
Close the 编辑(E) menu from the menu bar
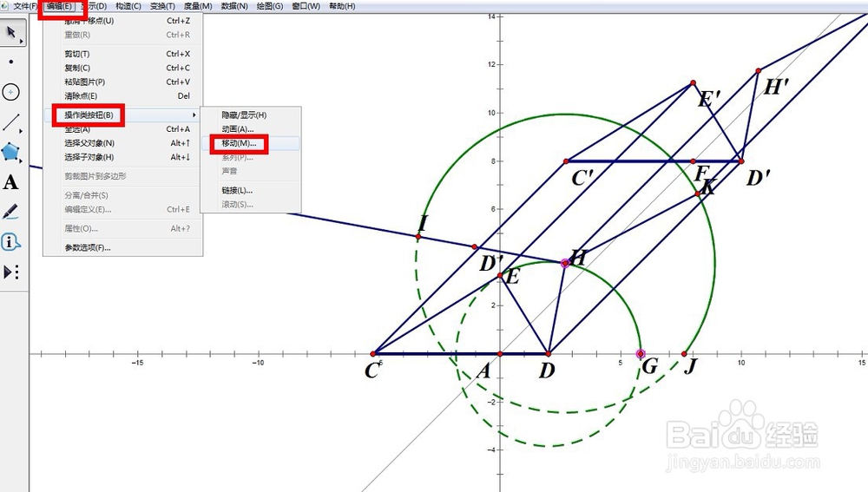(x=59, y=6)
